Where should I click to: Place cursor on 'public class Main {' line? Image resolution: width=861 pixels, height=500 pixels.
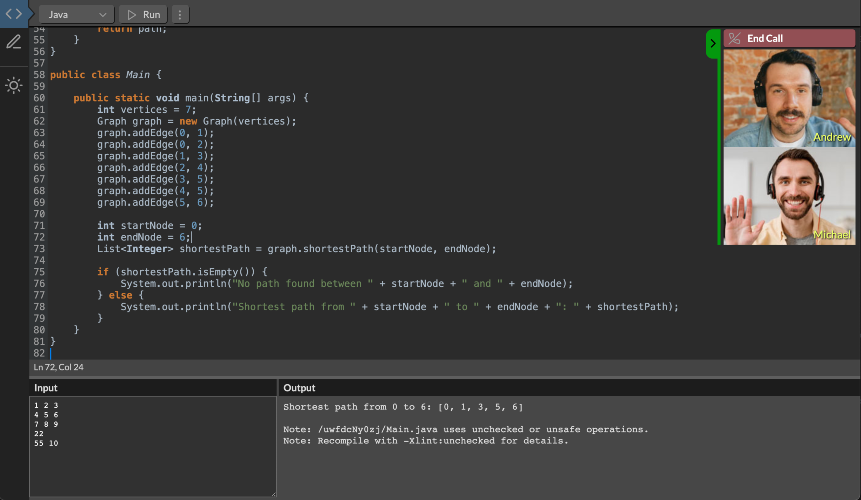pyautogui.click(x=106, y=75)
